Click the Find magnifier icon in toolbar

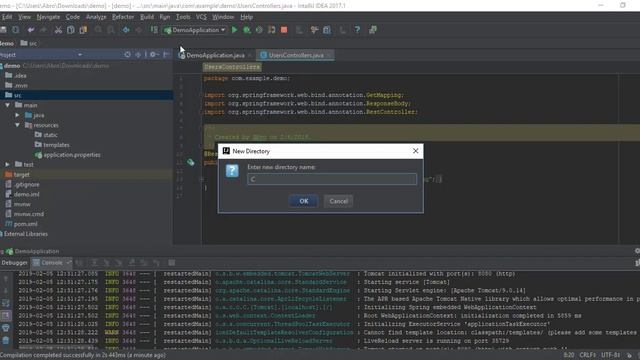pyautogui.click(x=98, y=30)
